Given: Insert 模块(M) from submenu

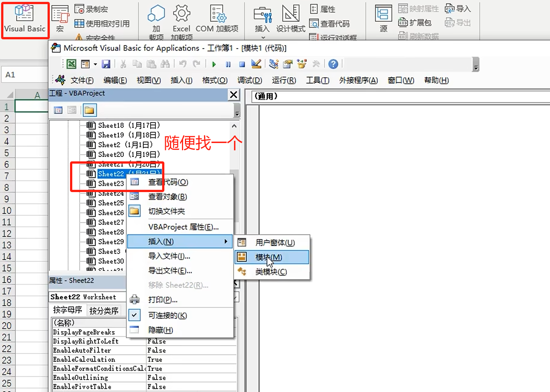Looking at the screenshot, I should (x=272, y=257).
